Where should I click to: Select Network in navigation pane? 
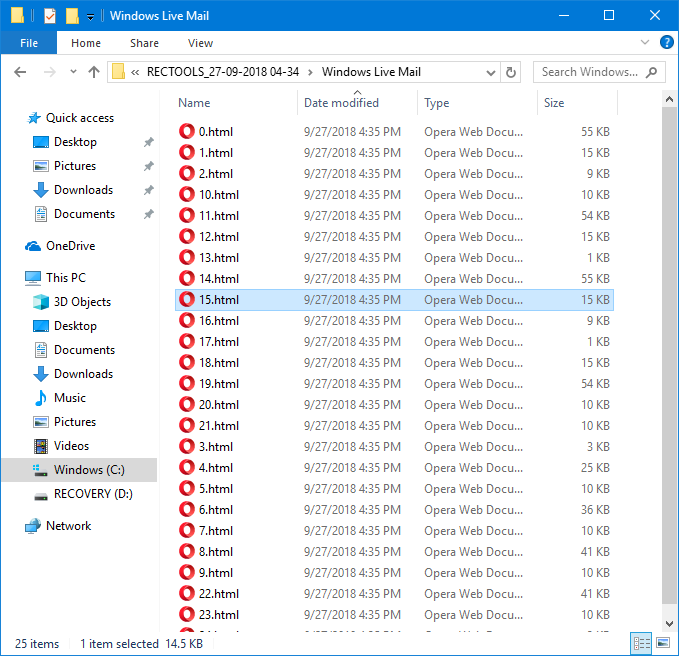point(68,526)
